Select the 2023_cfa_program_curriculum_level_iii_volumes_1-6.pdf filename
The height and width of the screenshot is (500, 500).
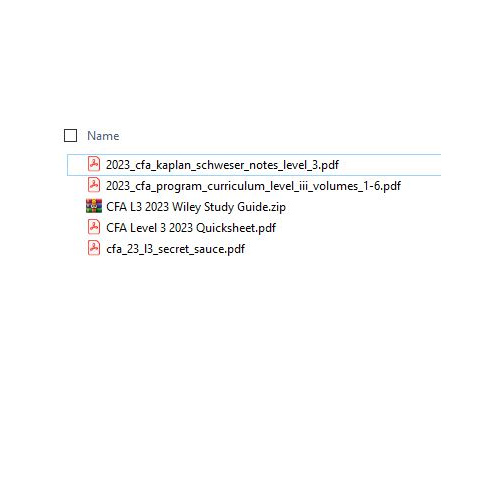pyautogui.click(x=253, y=186)
